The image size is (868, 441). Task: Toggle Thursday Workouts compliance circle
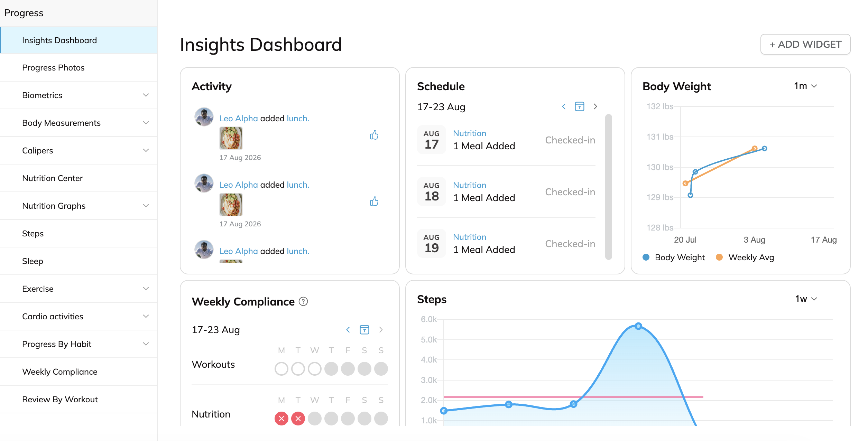(331, 369)
